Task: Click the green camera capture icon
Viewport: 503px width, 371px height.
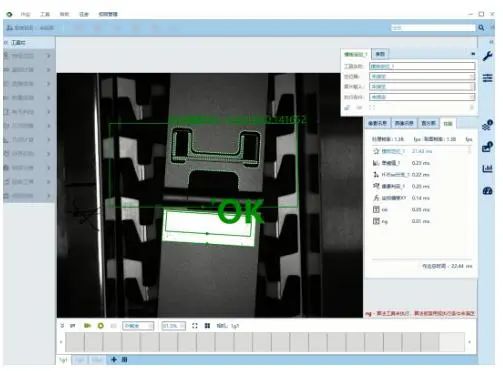Action: coord(87,326)
